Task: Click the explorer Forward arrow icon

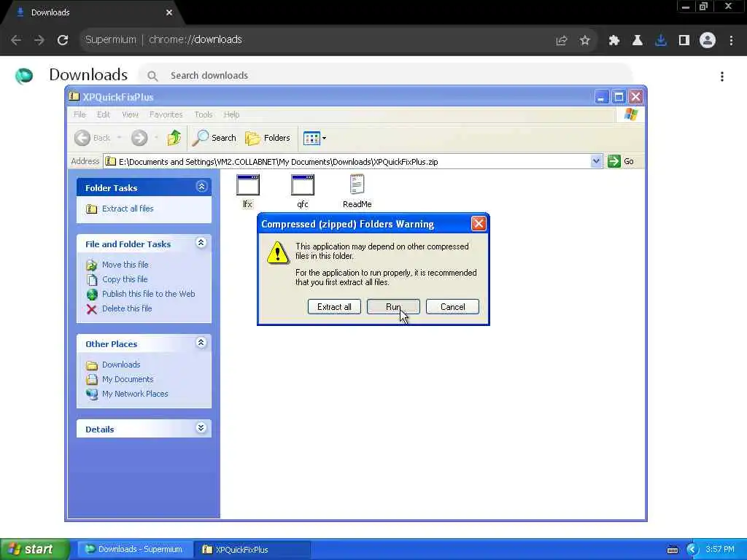Action: (x=139, y=138)
